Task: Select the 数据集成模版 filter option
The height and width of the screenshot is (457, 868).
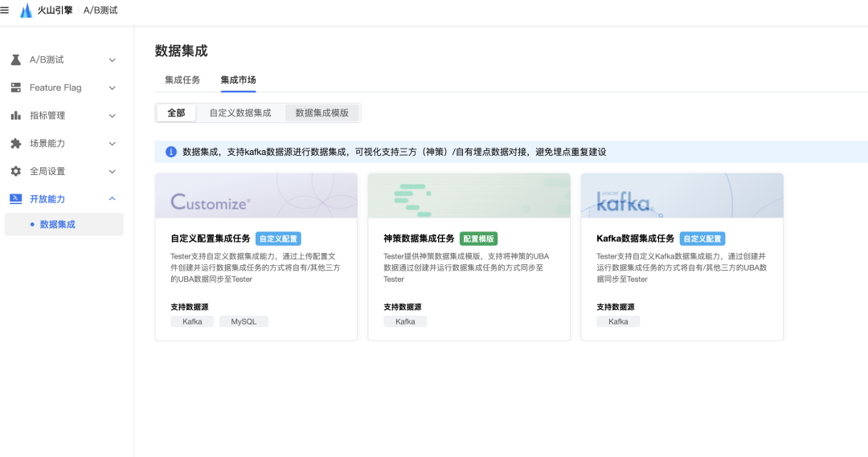Action: click(x=321, y=113)
